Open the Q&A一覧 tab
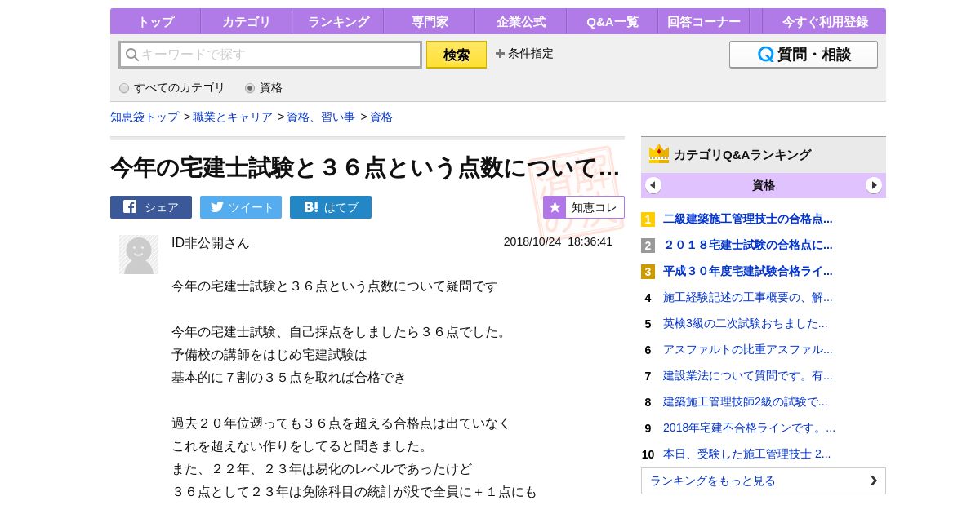This screenshot has height=514, width=980. pos(612,21)
